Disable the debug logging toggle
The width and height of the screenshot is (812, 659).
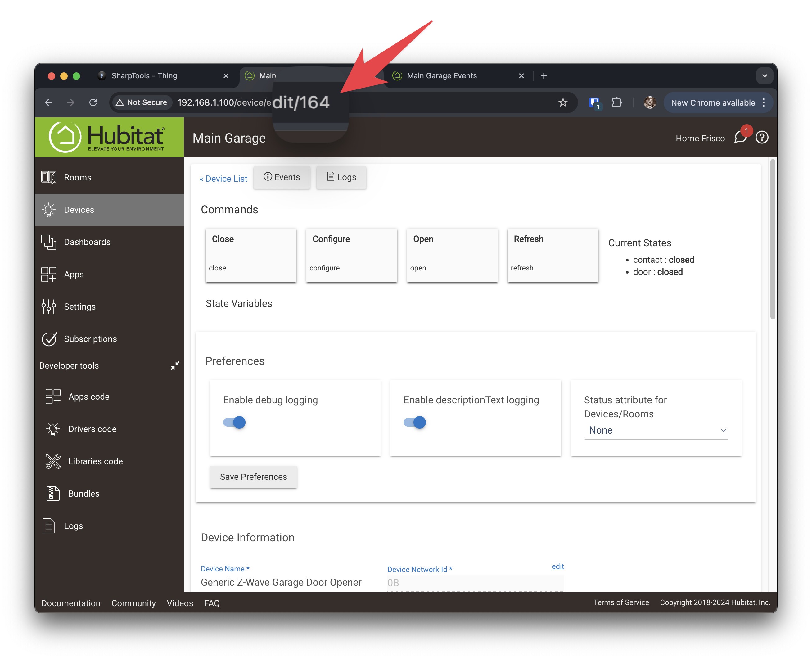234,422
